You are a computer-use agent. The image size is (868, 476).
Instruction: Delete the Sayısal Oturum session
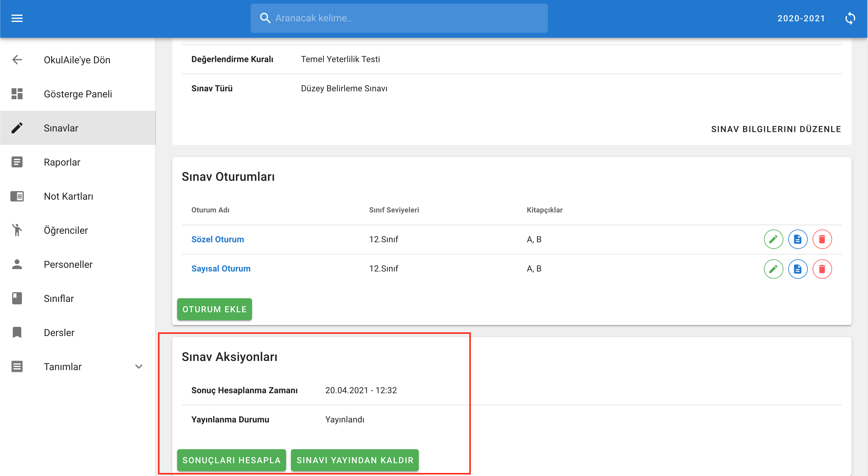click(822, 269)
